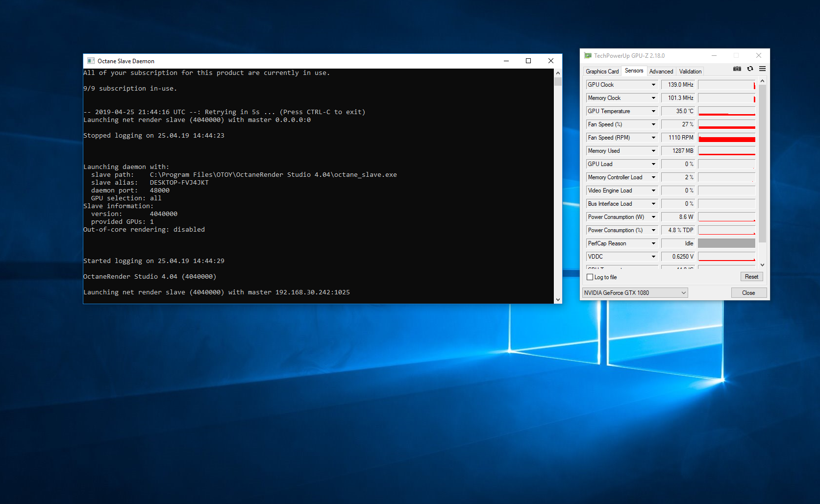Click the Memory Used history graph
820x504 pixels.
(727, 151)
